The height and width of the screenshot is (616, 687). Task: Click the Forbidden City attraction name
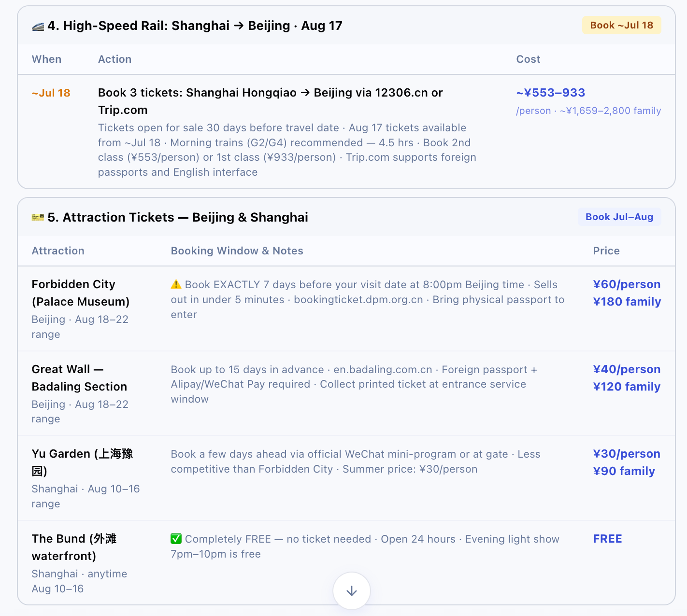[x=80, y=293]
